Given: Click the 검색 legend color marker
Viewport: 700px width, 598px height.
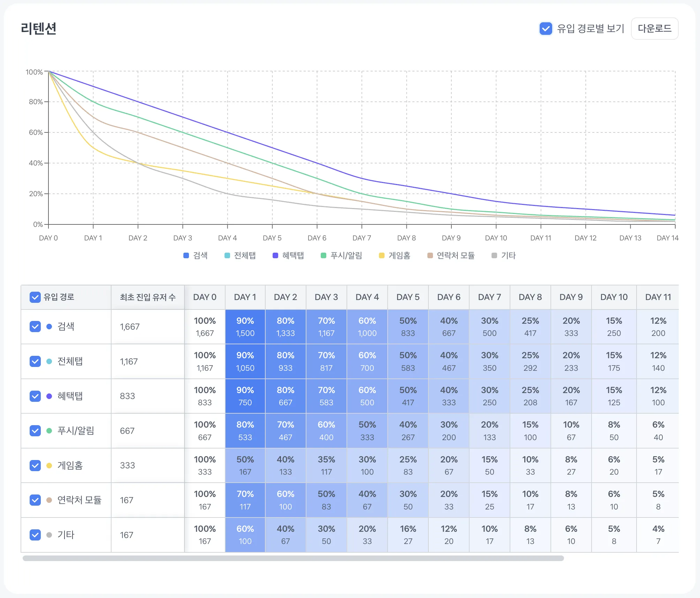Looking at the screenshot, I should point(186,255).
